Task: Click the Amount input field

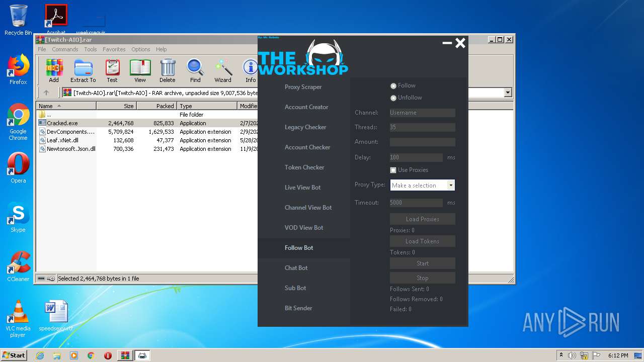Action: [423, 142]
